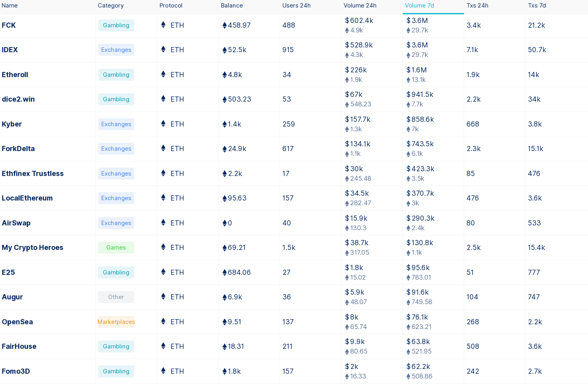Click the Ethereum icon in FCK's Protocol cell
This screenshot has height=384, width=588.
[163, 25]
